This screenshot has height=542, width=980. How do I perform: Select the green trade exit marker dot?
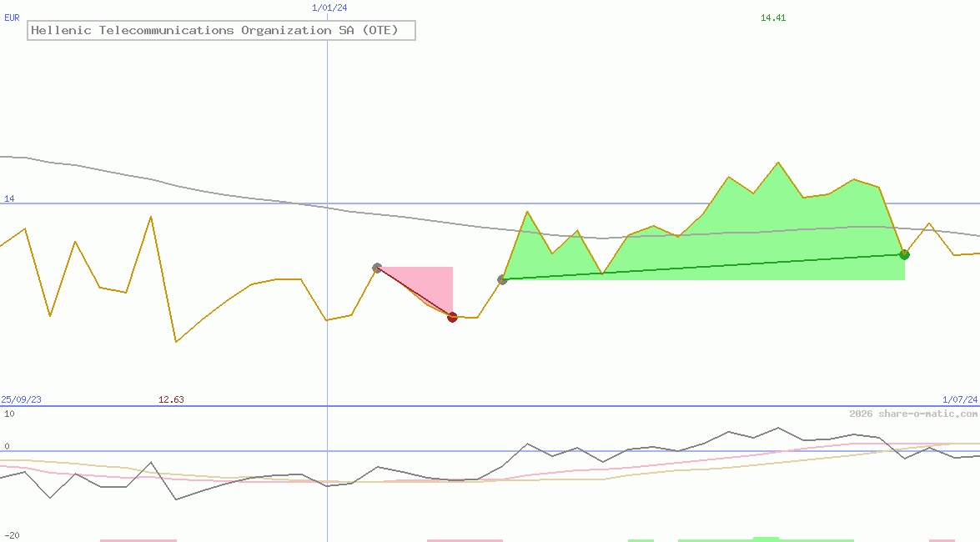(904, 254)
